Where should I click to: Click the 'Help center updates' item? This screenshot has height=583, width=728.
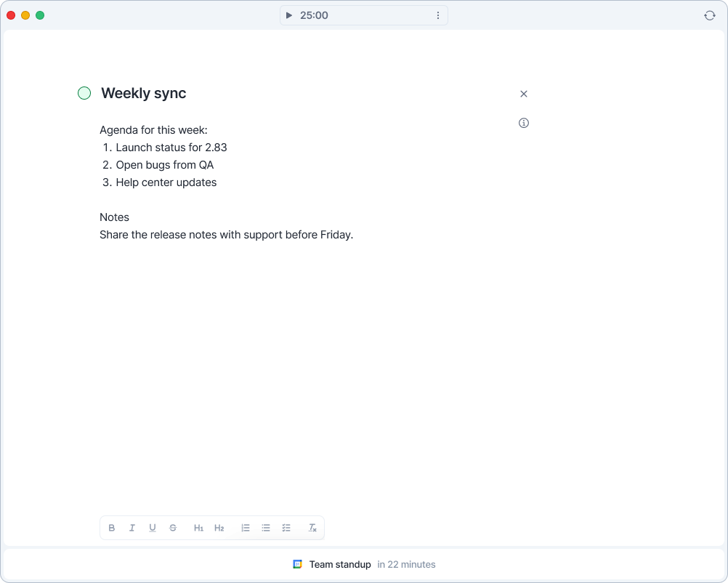[166, 182]
